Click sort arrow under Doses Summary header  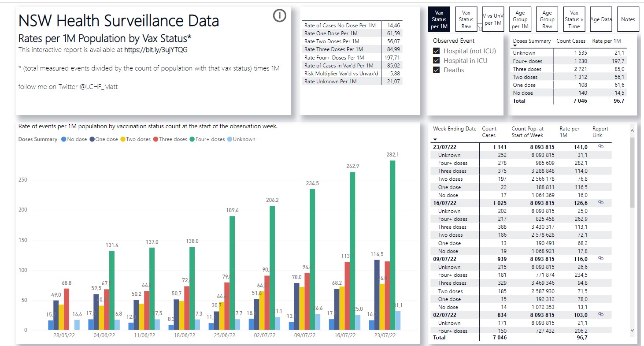click(x=514, y=45)
